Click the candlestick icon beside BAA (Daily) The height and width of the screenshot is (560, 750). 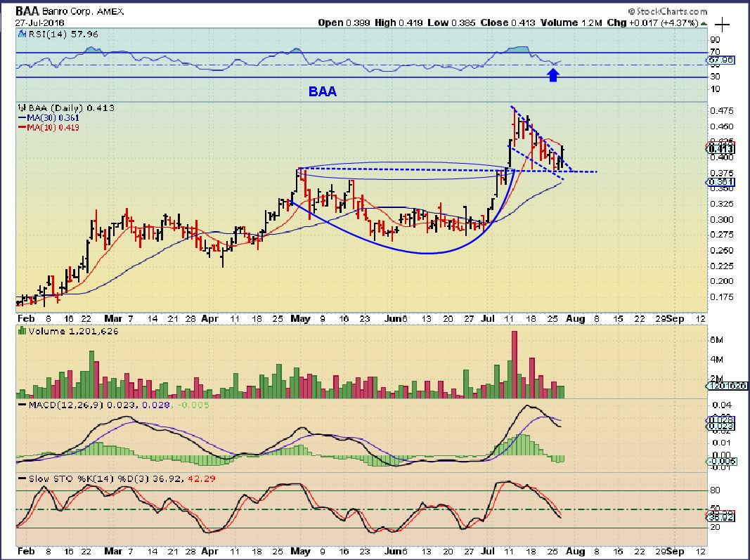tap(22, 108)
